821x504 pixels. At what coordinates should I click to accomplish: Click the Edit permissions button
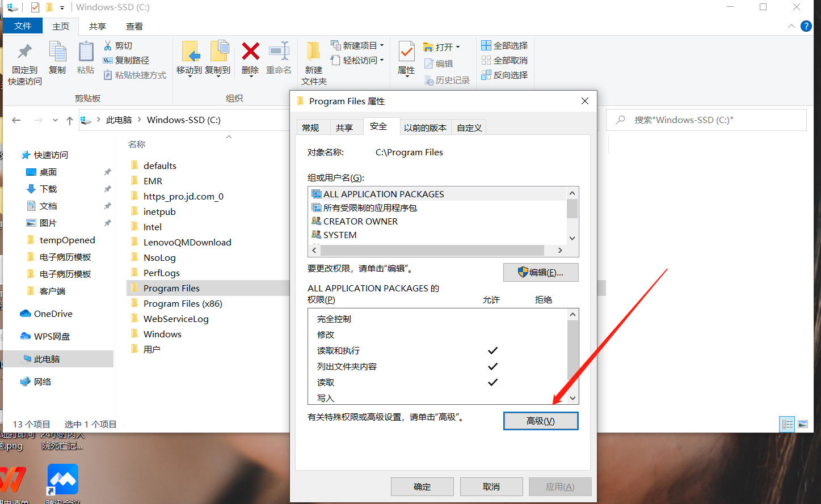[x=541, y=272]
